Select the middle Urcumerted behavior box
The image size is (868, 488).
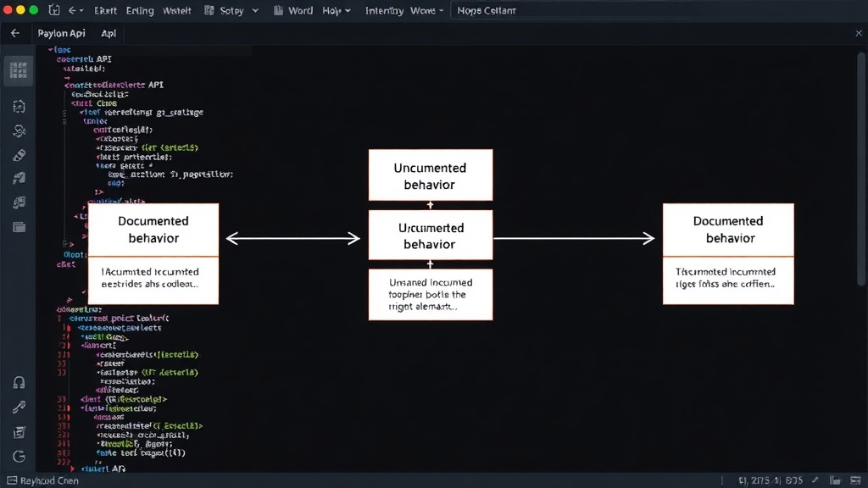(x=430, y=236)
